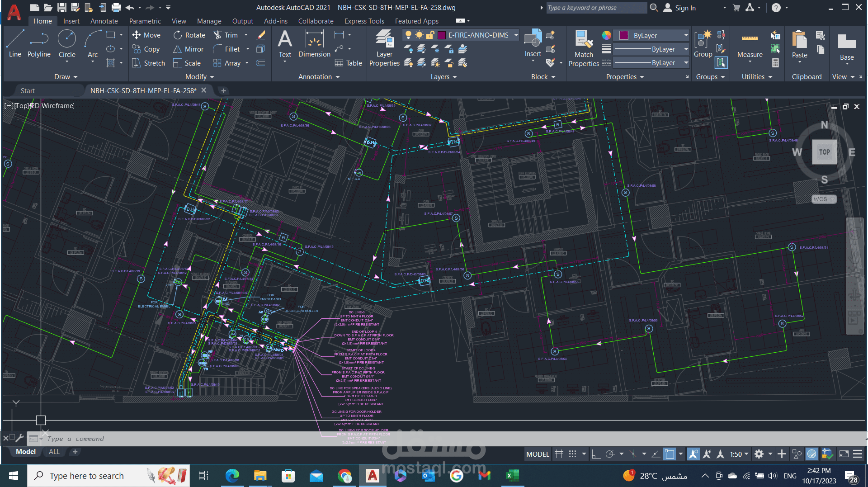Toggle object snap tracking in status bar
Screen dimensions: 868x487
pos(656,454)
